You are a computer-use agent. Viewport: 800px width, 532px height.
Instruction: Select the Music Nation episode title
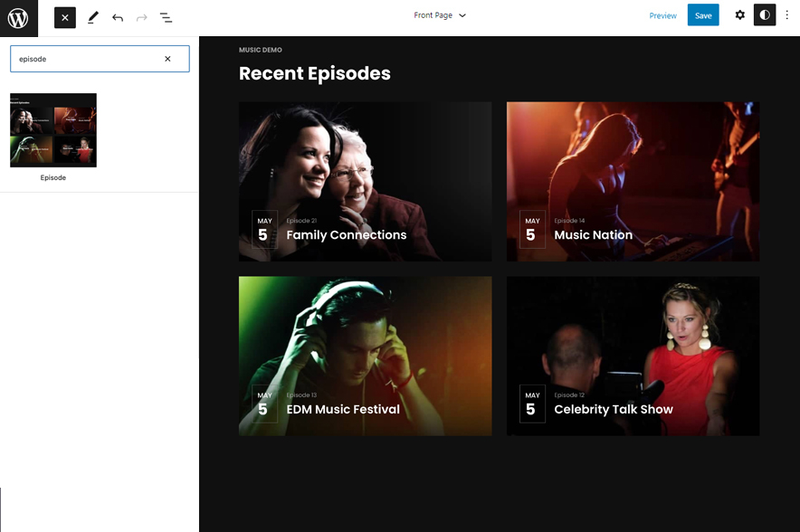[x=593, y=235]
